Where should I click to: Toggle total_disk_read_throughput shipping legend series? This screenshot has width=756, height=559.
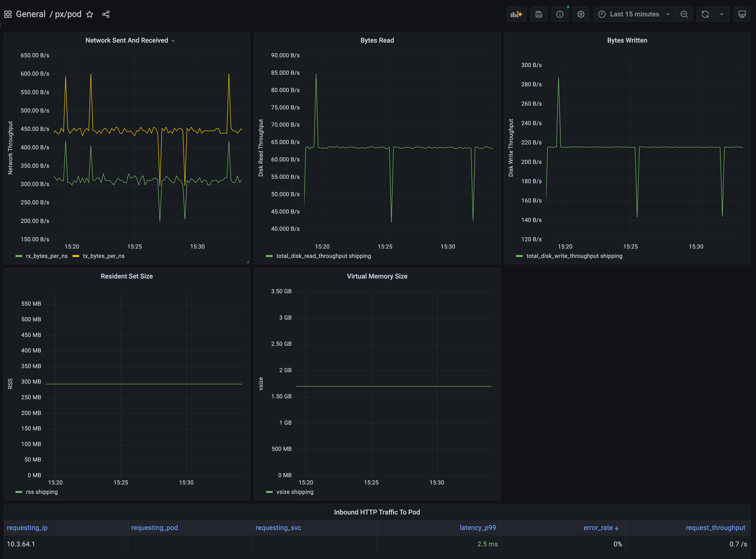pos(323,256)
